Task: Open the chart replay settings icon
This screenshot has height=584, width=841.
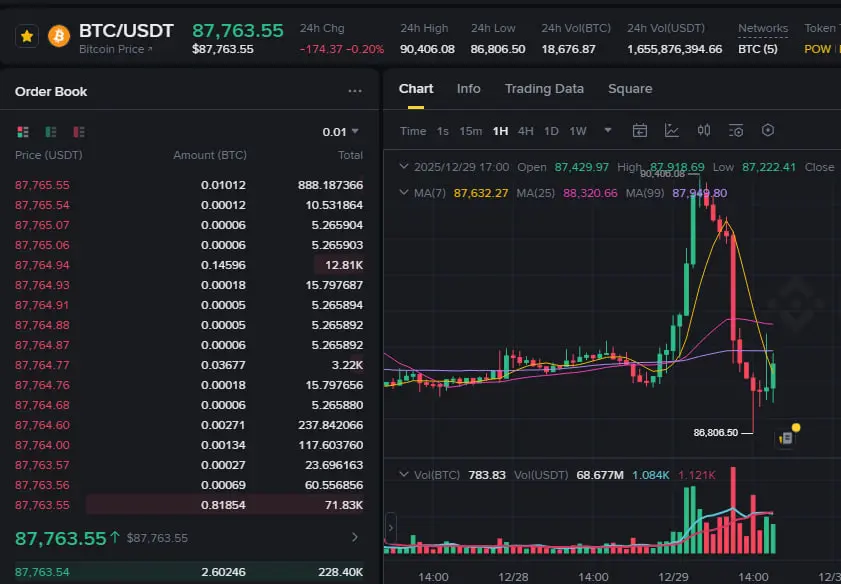Action: [736, 130]
